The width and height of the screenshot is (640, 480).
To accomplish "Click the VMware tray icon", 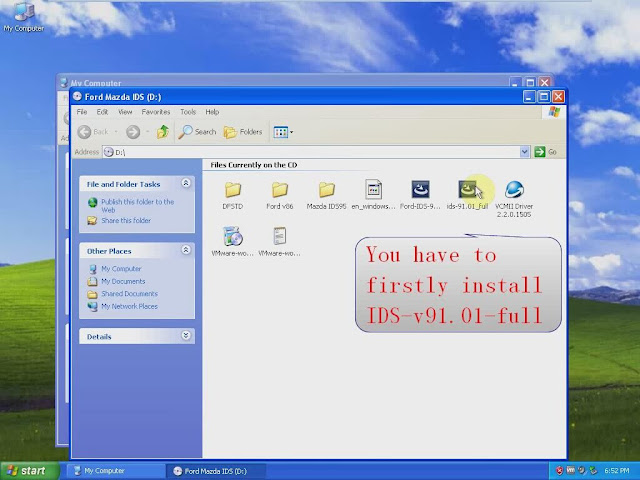I will tap(571, 471).
